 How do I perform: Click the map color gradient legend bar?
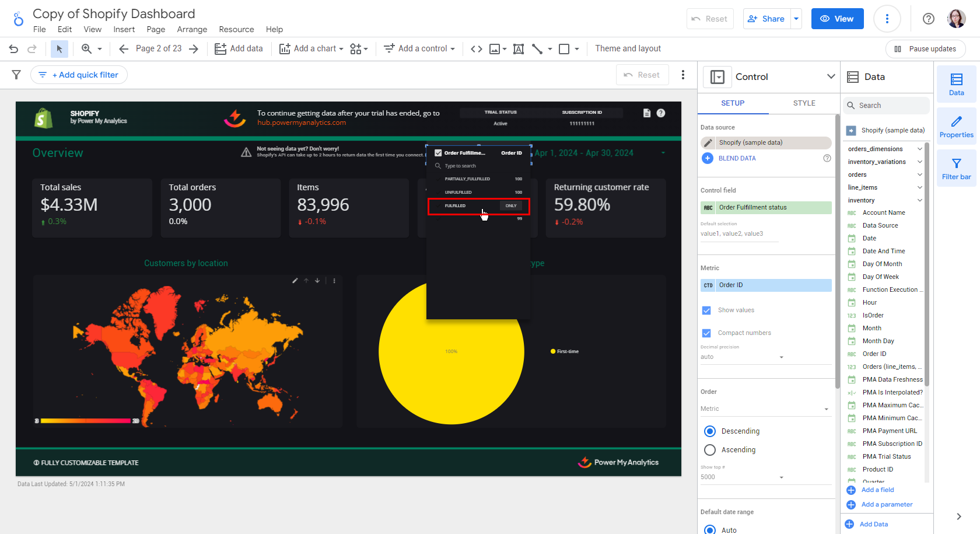(86, 421)
